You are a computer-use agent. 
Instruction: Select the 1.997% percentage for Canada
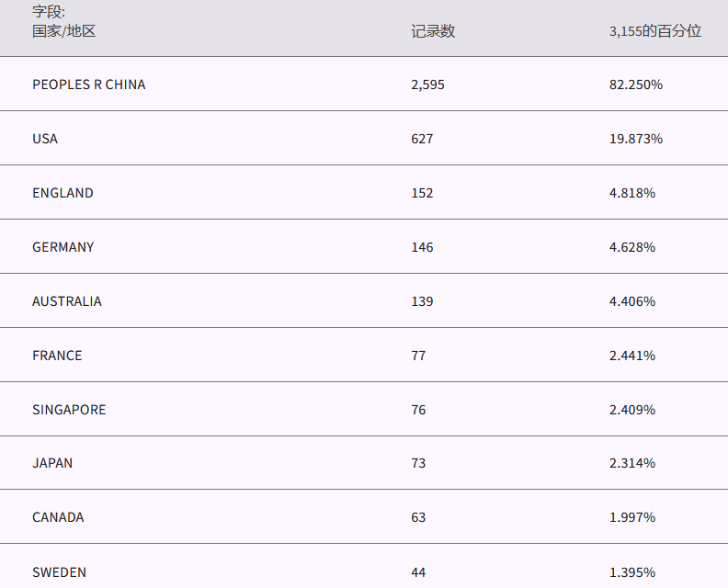click(631, 517)
